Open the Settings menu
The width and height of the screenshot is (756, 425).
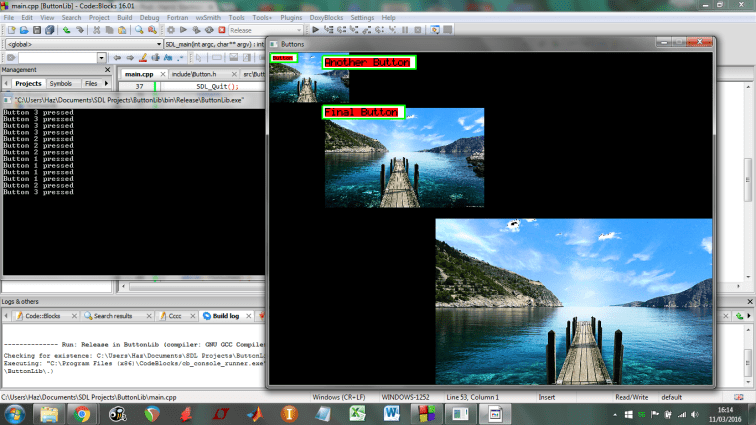[362, 18]
